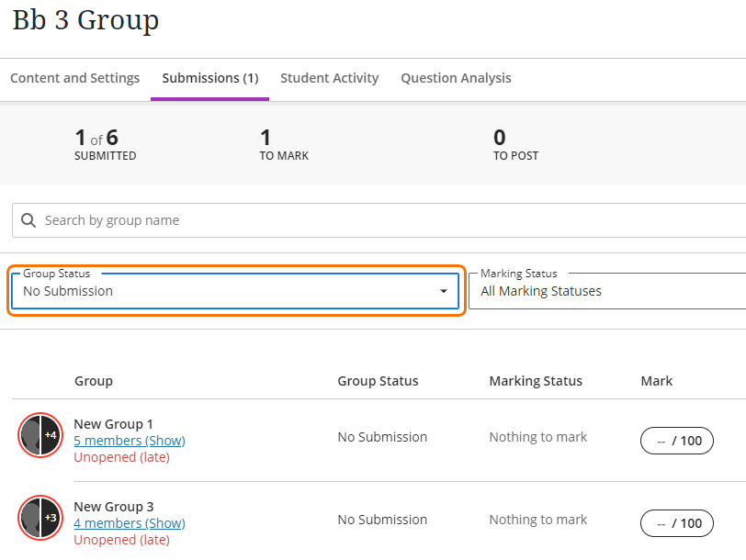Select the Submissions tab

(x=209, y=78)
